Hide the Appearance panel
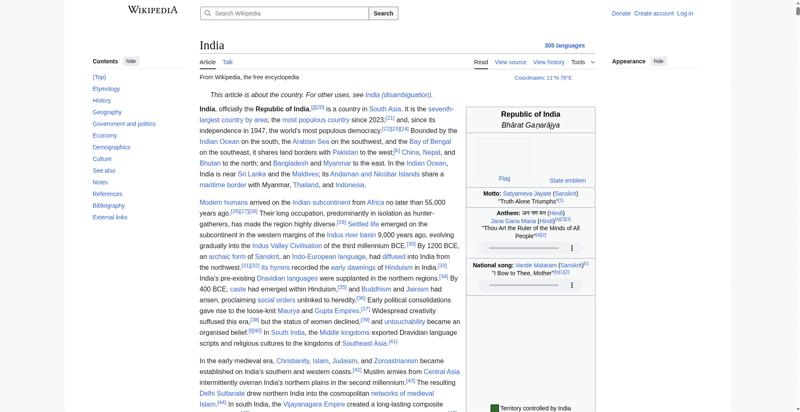The image size is (800, 412). pos(659,61)
